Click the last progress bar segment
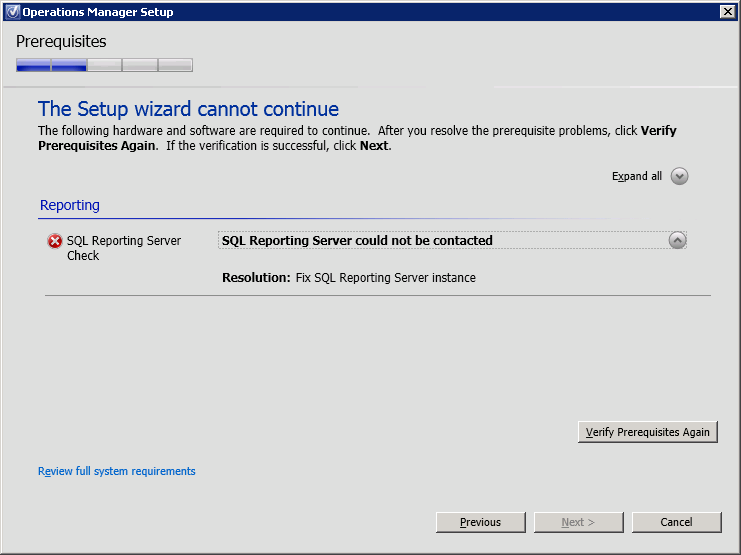741x555 pixels. pos(175,65)
